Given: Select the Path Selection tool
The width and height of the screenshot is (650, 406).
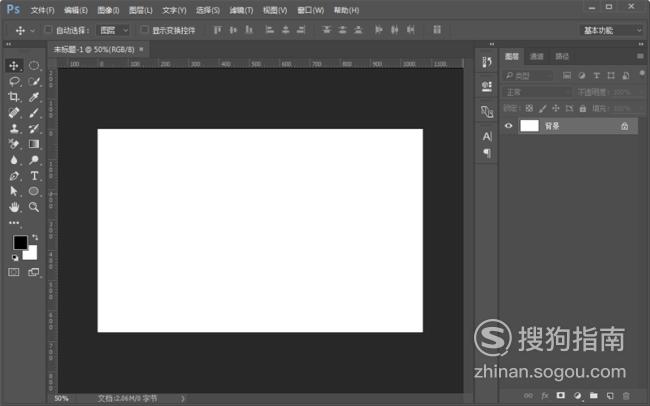Looking at the screenshot, I should [x=14, y=191].
